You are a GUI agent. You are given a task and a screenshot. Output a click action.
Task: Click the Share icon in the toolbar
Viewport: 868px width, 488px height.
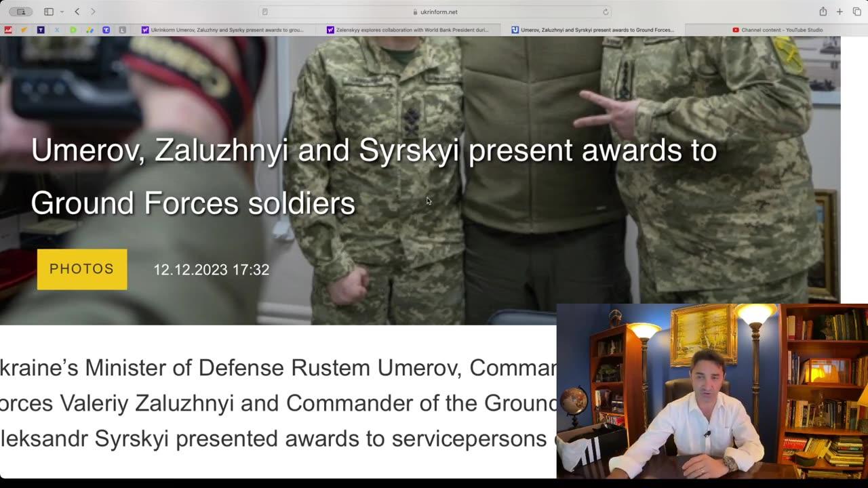(x=823, y=12)
